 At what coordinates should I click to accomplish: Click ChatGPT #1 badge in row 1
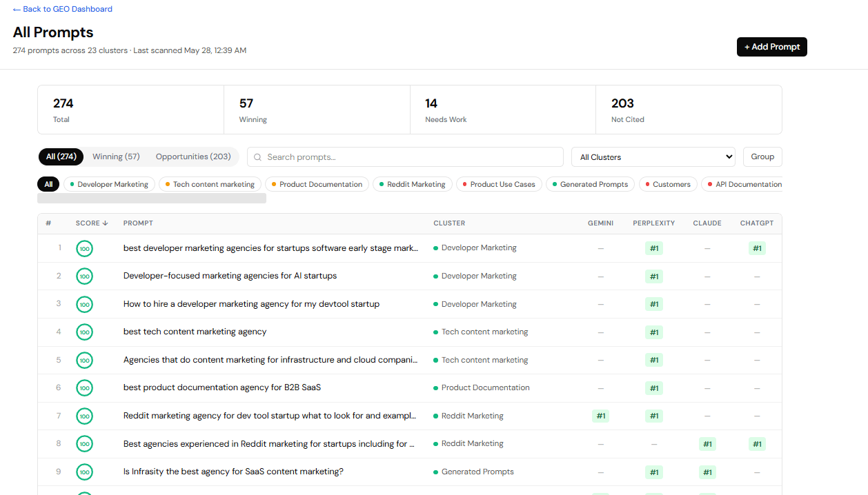tap(757, 248)
